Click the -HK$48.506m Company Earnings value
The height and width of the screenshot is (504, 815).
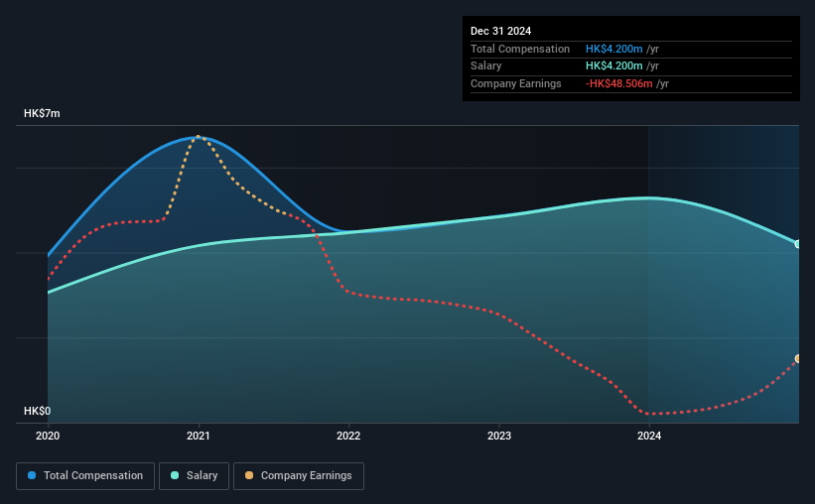click(x=618, y=83)
